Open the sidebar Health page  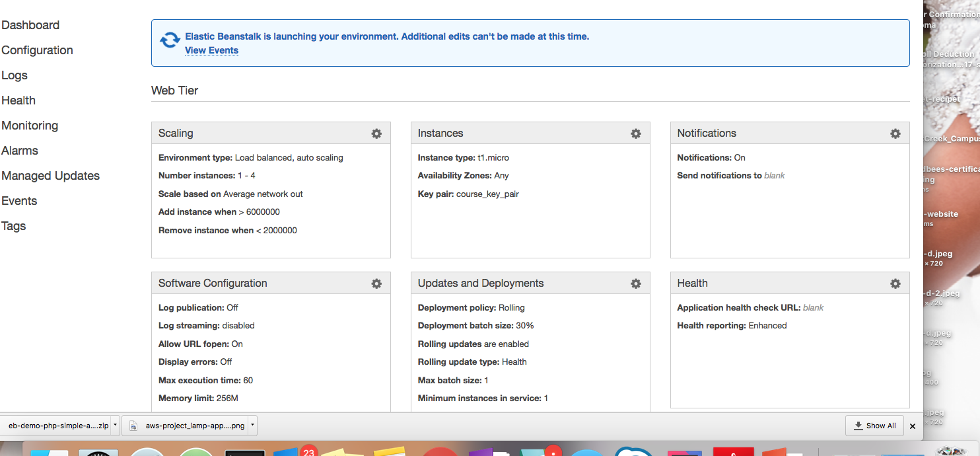[x=18, y=100]
